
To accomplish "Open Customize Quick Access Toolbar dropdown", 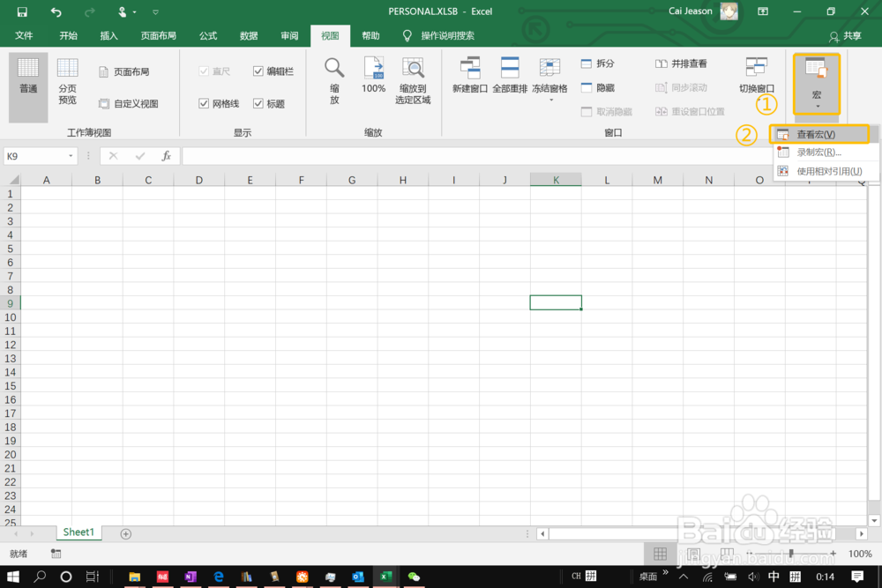I will coord(155,11).
